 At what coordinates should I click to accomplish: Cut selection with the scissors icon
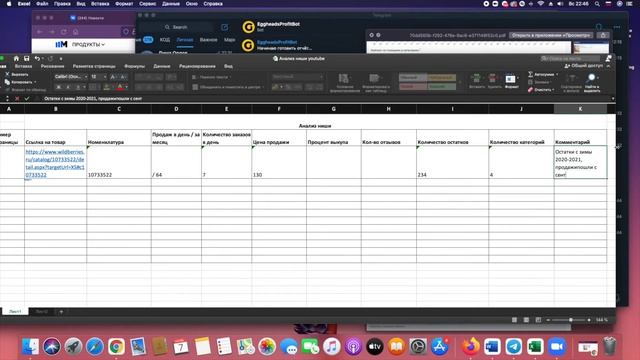click(7, 74)
